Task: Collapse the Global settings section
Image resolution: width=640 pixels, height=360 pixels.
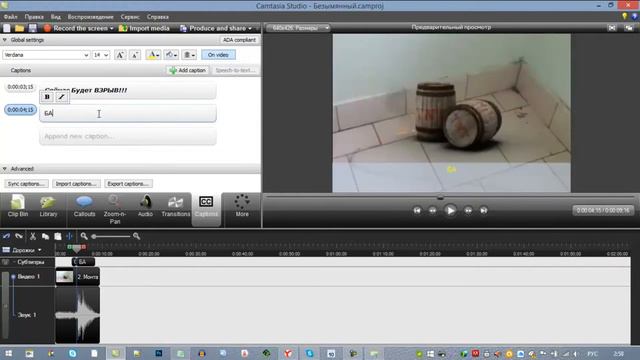Action: [5, 40]
